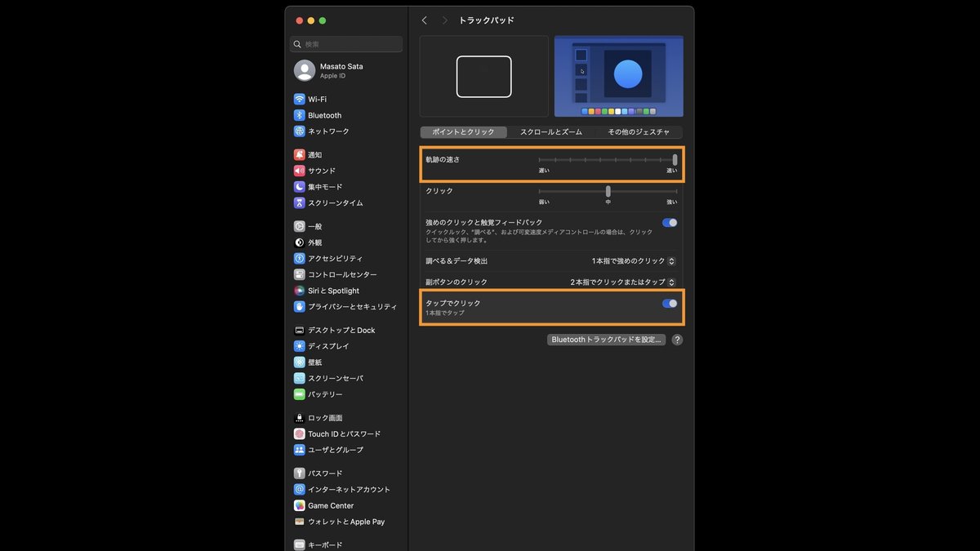
Task: Open 集中モード moon icon
Action: (x=300, y=186)
